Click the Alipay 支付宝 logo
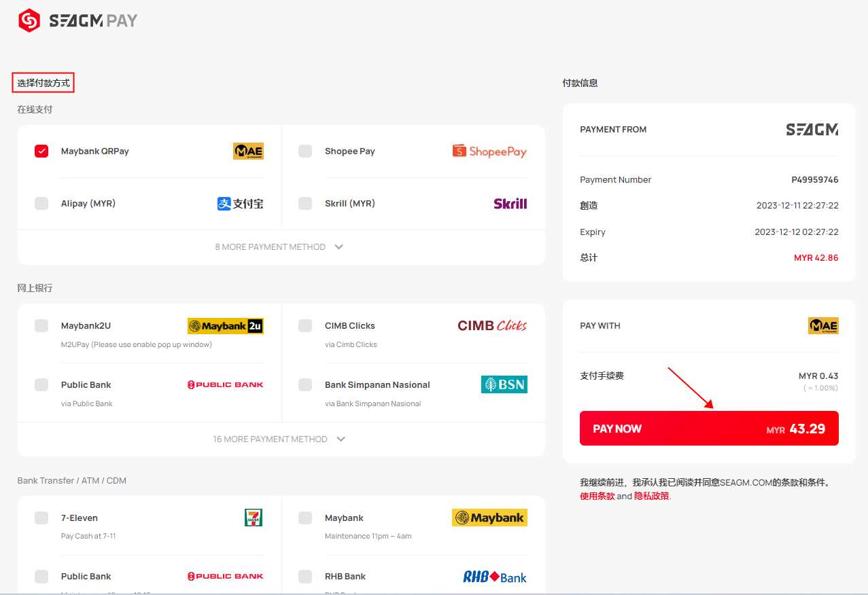Screen dimensions: 868x595 pos(240,204)
